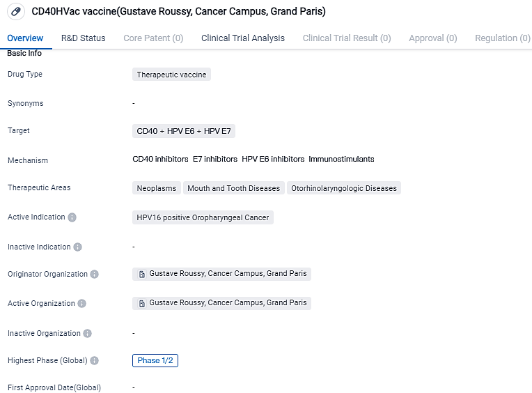Click the CD40 + HPV E6 + HPV E7 target tag

[184, 131]
